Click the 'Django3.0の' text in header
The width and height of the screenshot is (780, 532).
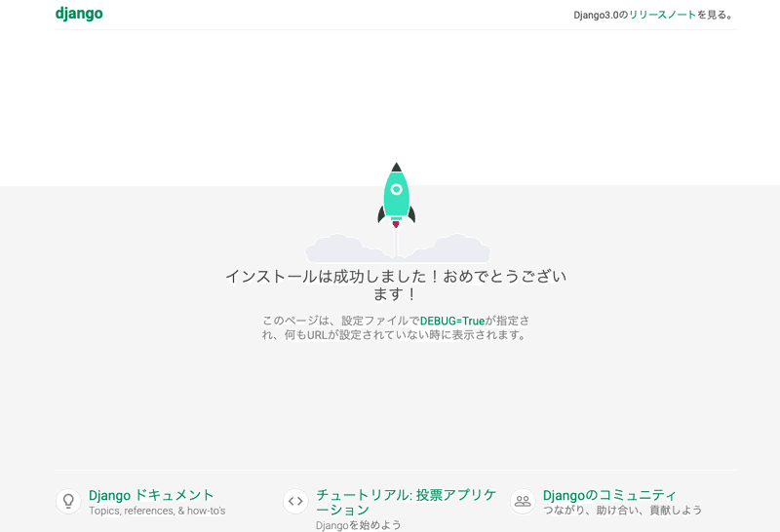click(601, 15)
